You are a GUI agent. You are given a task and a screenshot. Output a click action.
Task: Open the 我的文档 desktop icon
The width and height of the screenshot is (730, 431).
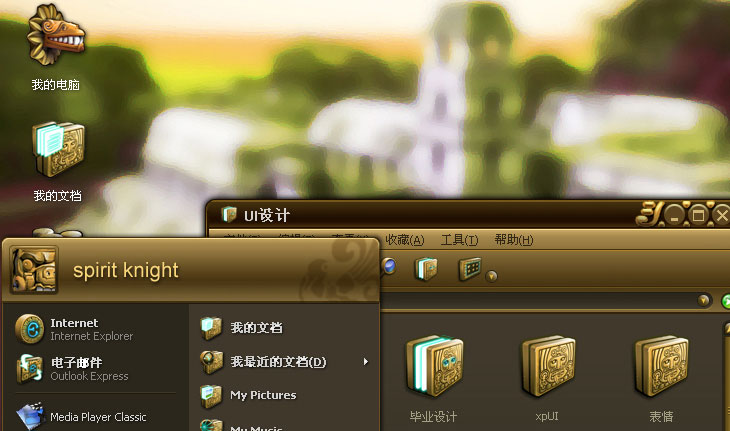58,162
